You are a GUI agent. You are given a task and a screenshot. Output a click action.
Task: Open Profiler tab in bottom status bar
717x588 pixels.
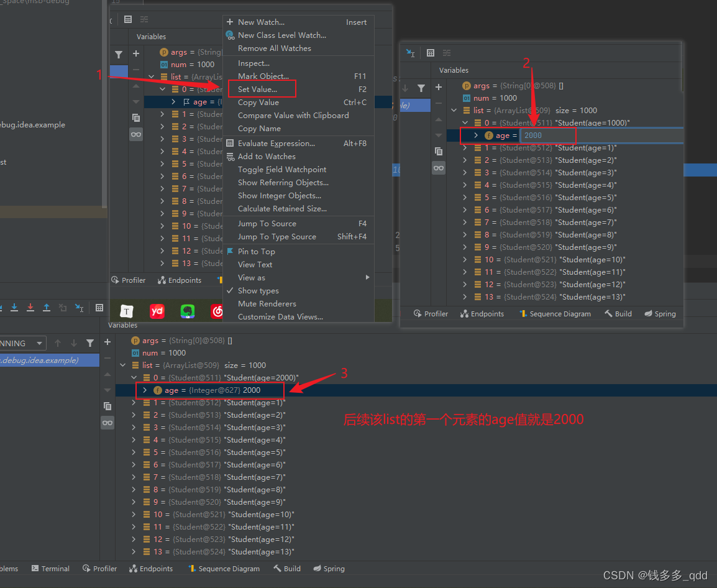coord(99,569)
